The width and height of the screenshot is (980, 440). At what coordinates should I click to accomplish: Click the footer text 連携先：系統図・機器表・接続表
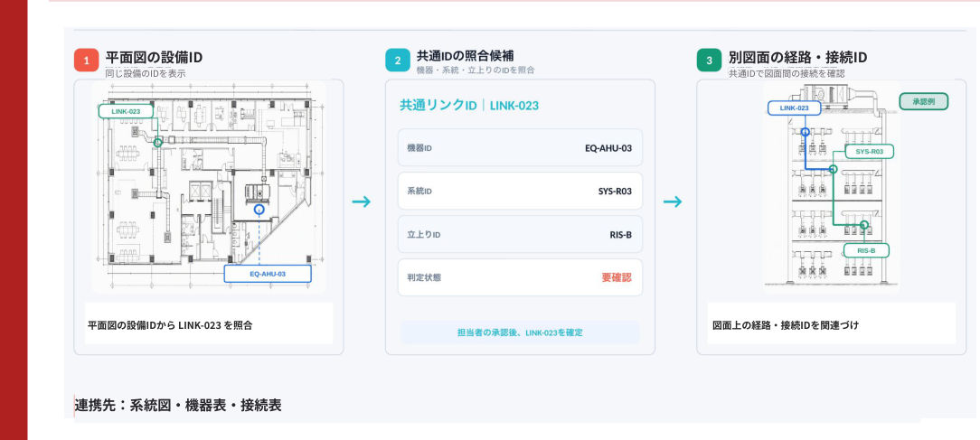[x=178, y=405]
